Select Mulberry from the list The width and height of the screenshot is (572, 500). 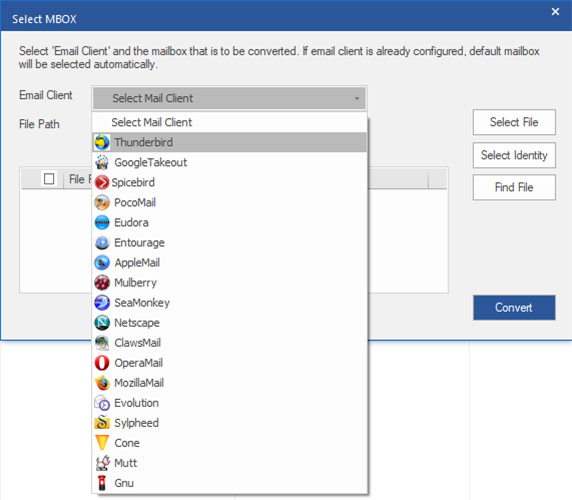tap(229, 283)
